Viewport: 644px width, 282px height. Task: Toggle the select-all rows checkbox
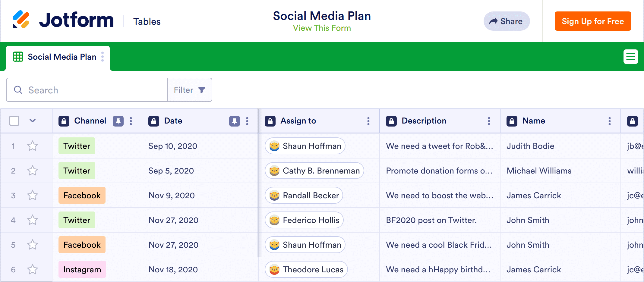pos(14,121)
